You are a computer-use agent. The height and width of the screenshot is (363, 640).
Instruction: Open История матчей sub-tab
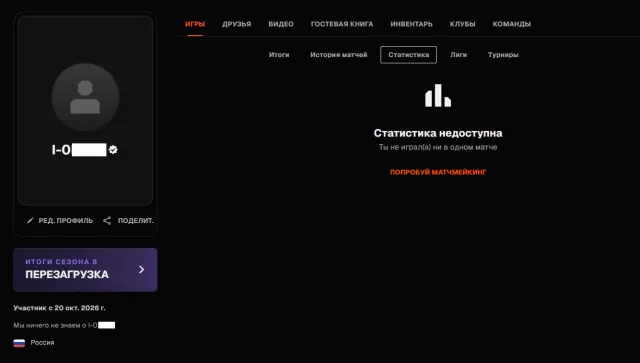coord(339,55)
